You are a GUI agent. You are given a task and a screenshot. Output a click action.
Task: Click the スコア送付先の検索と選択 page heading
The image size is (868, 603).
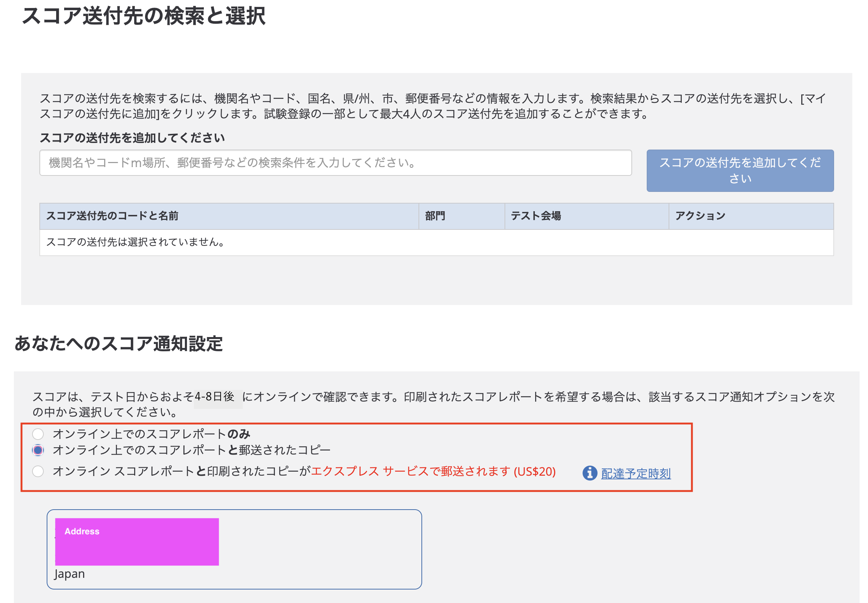144,16
